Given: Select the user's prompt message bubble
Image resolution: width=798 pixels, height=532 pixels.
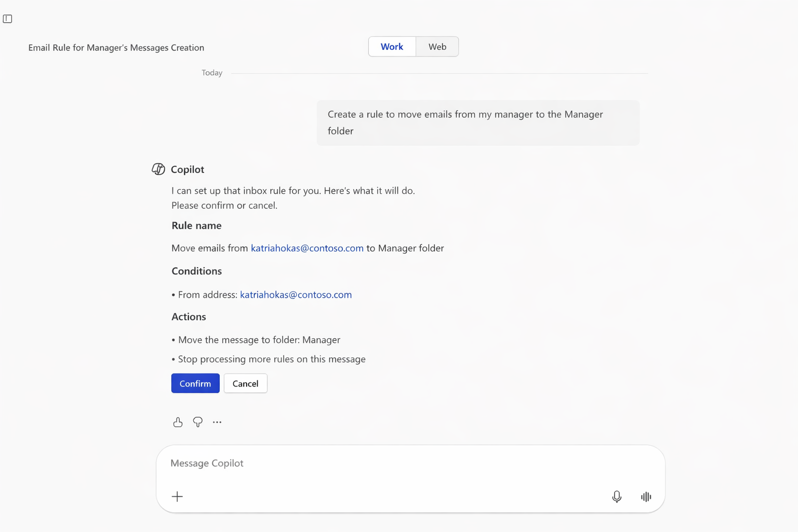Looking at the screenshot, I should tap(478, 123).
